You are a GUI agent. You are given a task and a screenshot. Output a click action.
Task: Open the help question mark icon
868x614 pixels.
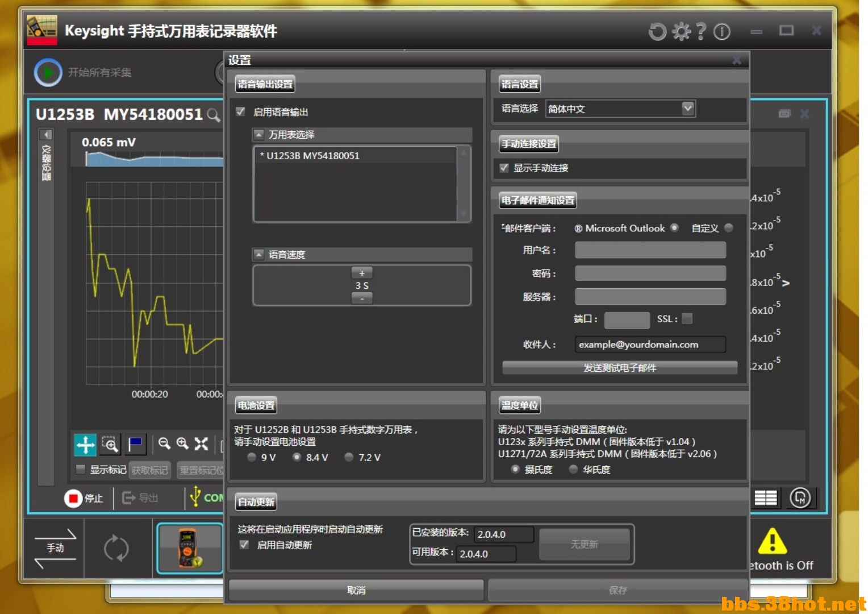(x=702, y=31)
